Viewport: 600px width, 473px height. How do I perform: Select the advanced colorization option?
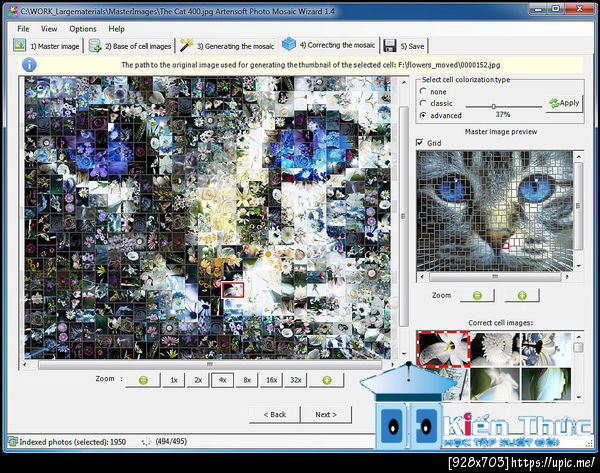(x=423, y=115)
